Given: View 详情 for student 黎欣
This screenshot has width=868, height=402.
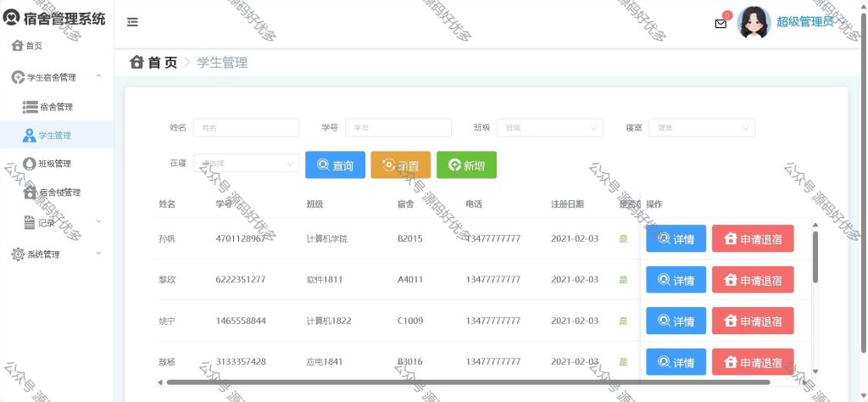Looking at the screenshot, I should 676,280.
